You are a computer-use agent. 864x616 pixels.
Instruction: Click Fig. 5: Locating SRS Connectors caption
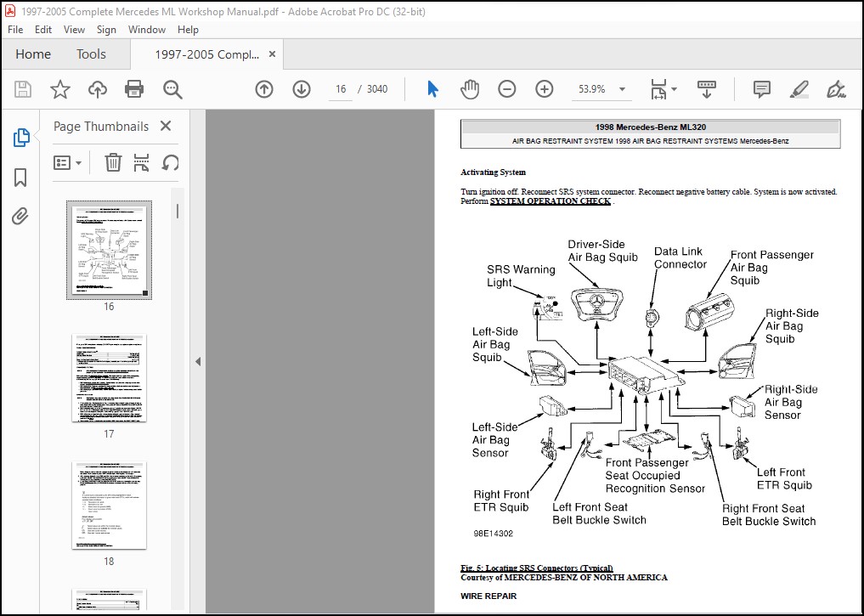coord(537,568)
